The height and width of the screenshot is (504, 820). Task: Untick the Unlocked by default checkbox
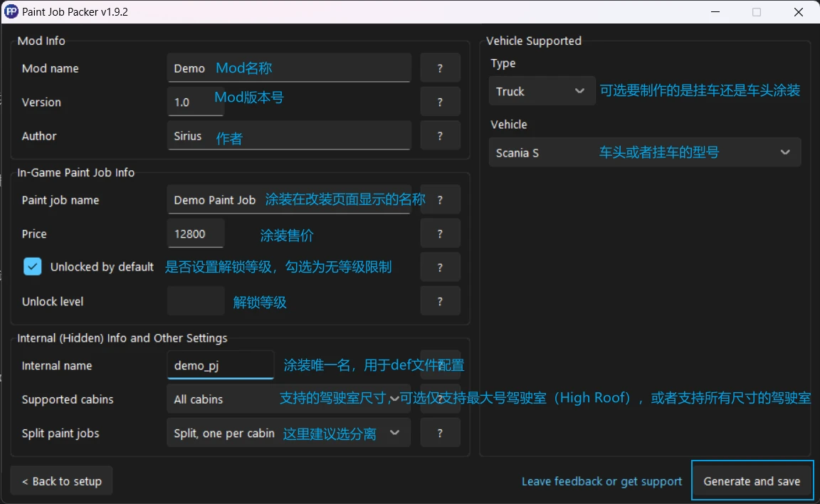click(33, 267)
